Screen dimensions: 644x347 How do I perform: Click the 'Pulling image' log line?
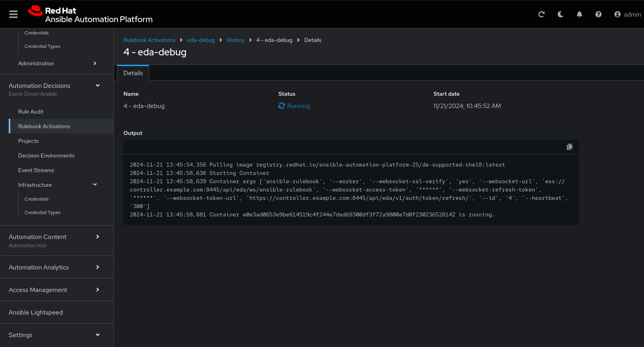pos(317,165)
